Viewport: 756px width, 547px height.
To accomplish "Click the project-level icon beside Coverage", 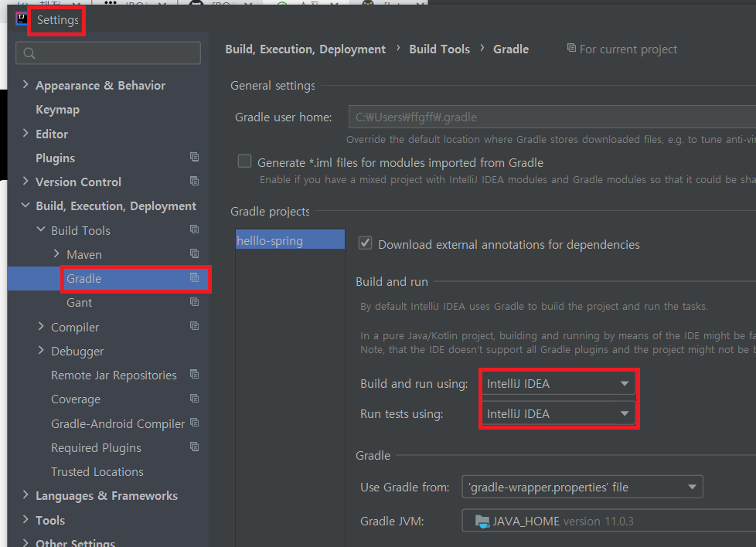I will pos(194,398).
